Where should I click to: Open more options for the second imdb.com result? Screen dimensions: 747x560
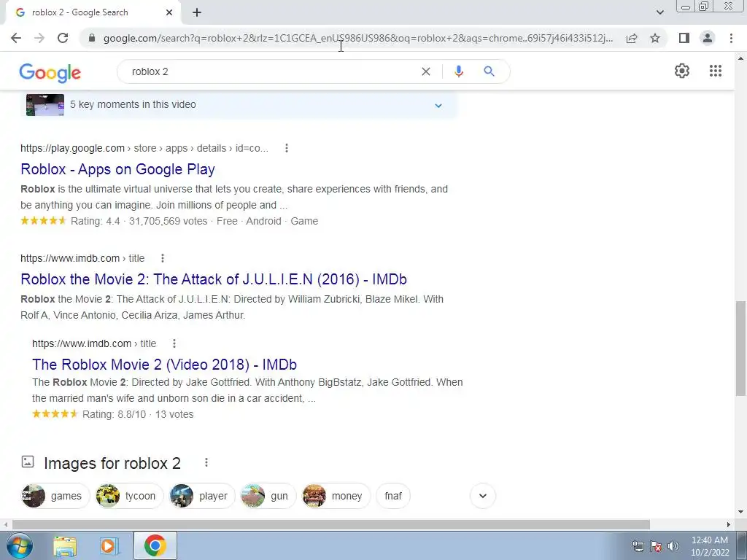pyautogui.click(x=174, y=343)
